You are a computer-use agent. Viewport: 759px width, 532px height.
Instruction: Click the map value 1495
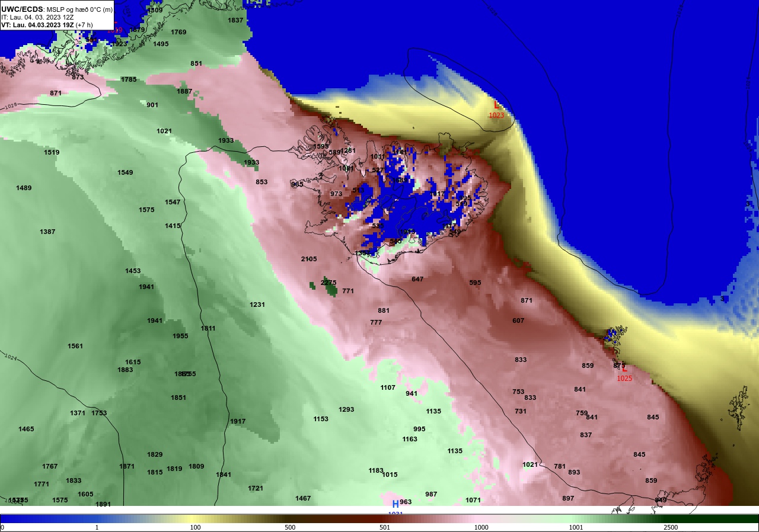[161, 44]
